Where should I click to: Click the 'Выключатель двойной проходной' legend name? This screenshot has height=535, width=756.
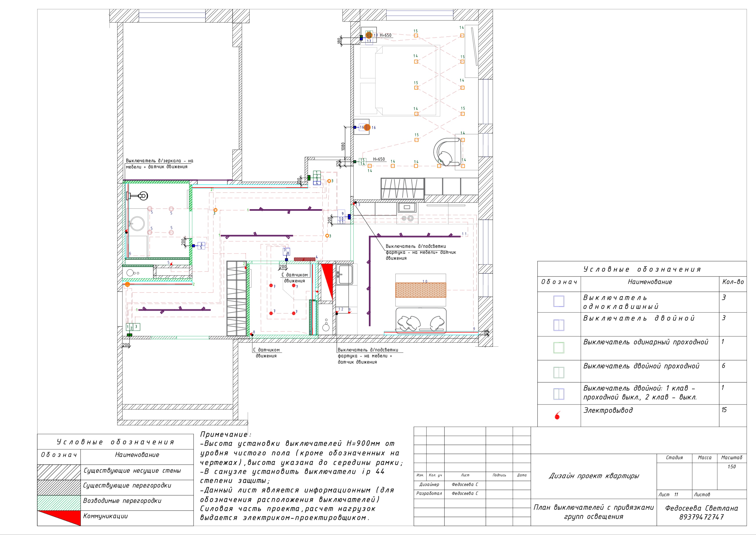[x=641, y=366]
